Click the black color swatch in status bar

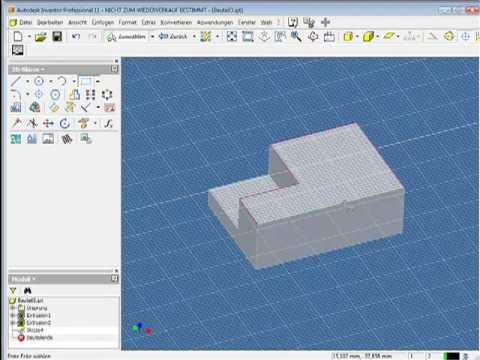coord(453,356)
